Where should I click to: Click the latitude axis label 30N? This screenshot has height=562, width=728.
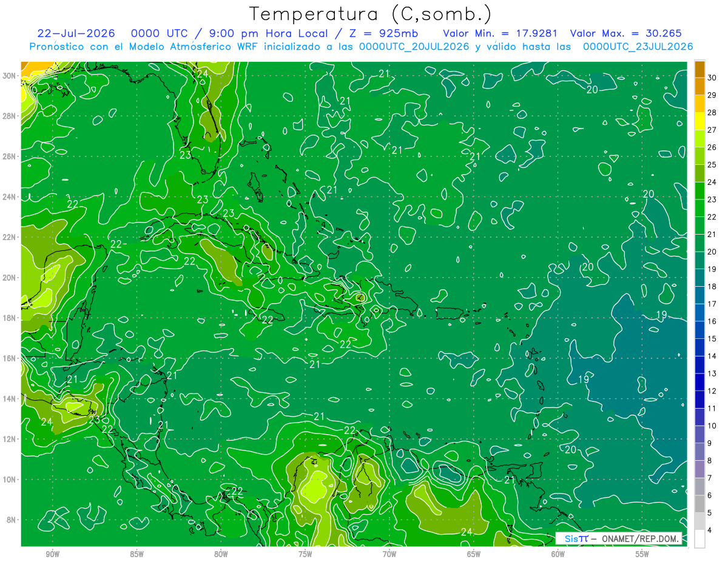10,76
